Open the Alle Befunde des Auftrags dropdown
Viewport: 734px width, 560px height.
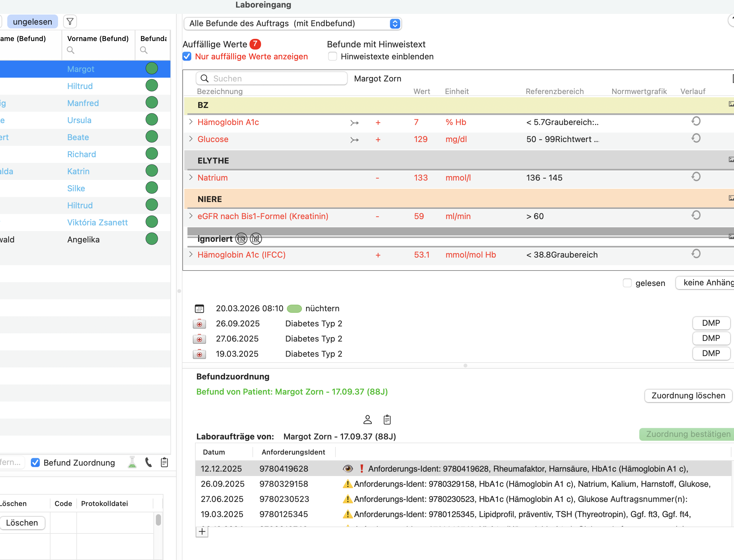(293, 24)
